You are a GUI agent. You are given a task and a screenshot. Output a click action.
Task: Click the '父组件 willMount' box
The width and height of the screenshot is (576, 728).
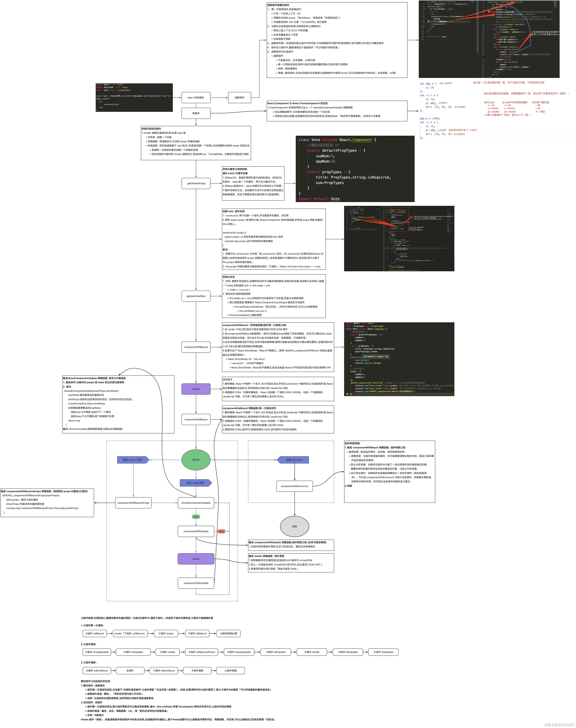(94, 634)
